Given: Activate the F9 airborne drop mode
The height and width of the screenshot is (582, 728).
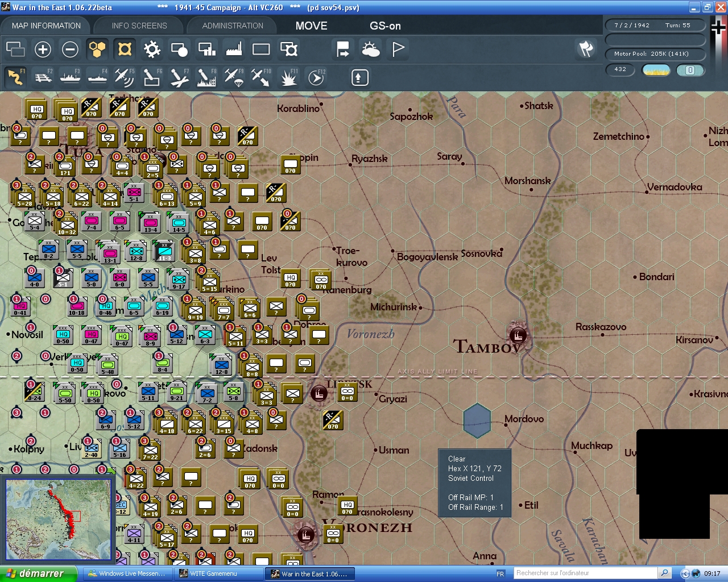Looking at the screenshot, I should 234,77.
